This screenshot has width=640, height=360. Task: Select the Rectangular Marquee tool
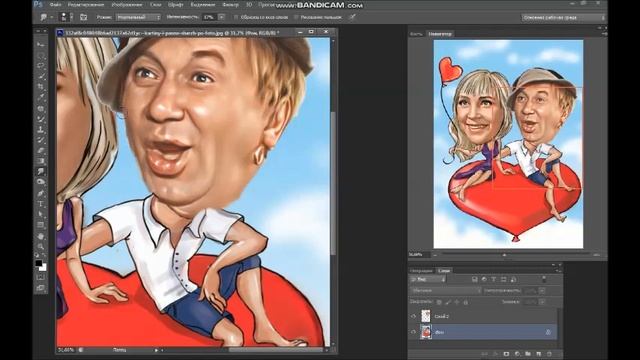click(41, 55)
